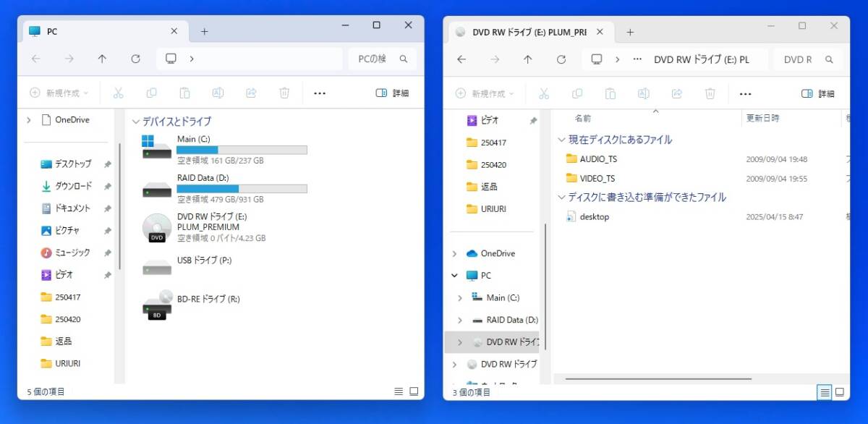This screenshot has width=868, height=424.
Task: Click the Share icon in DVD RW window toolbar
Action: click(677, 93)
